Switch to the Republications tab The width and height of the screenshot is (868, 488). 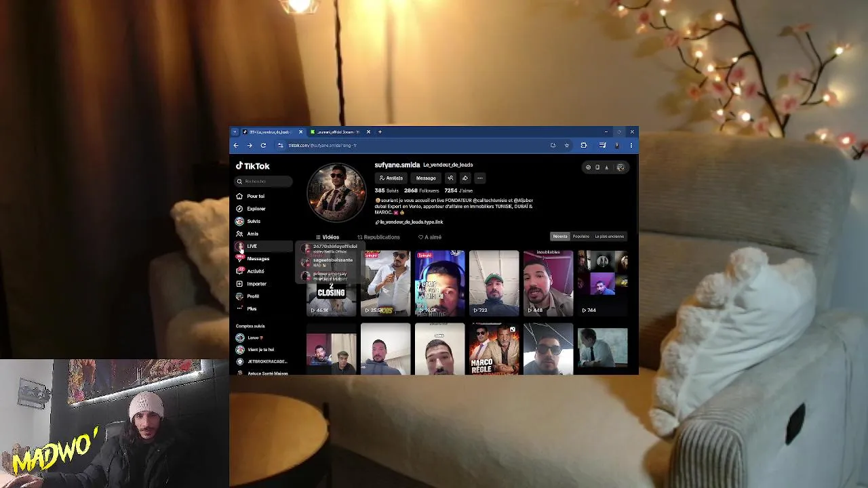[x=378, y=237]
